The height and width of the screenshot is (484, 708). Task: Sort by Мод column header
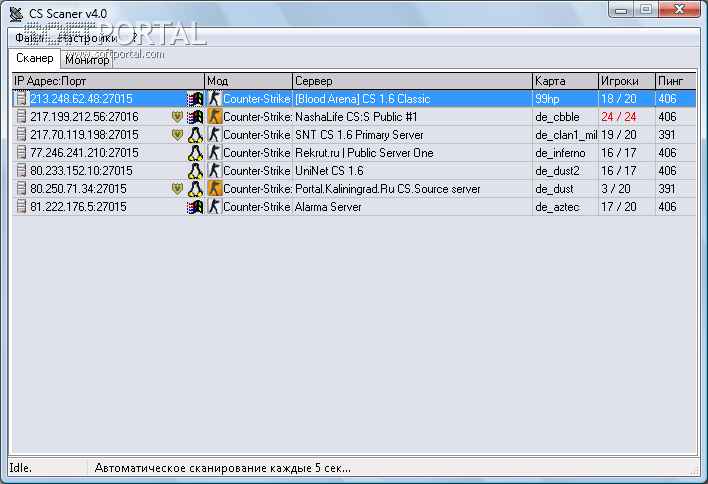248,81
